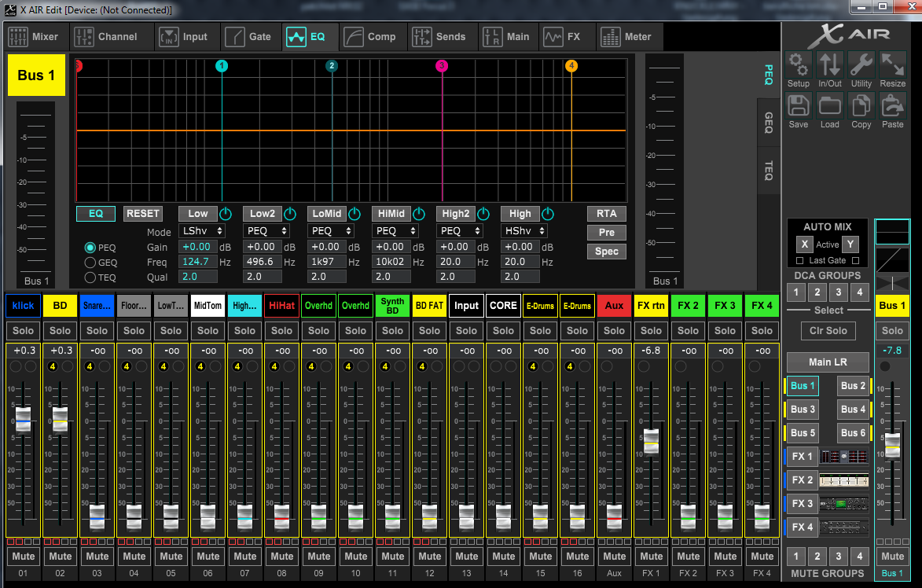
Task: Click the Channel tab's icon
Action: pyautogui.click(x=83, y=36)
